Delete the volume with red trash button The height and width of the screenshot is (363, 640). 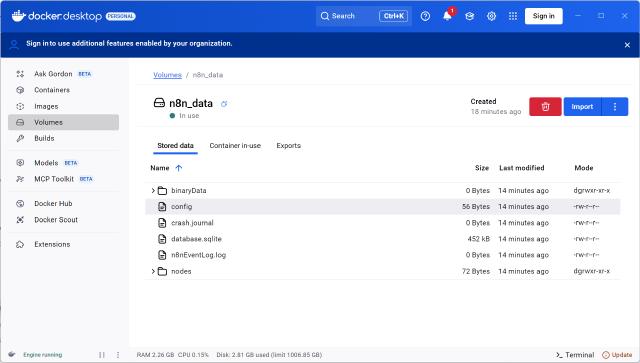(x=545, y=107)
